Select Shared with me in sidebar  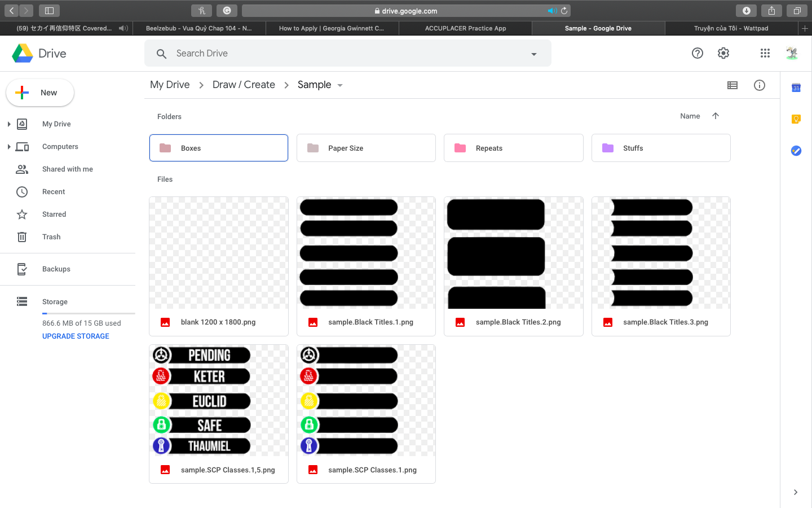pyautogui.click(x=67, y=169)
